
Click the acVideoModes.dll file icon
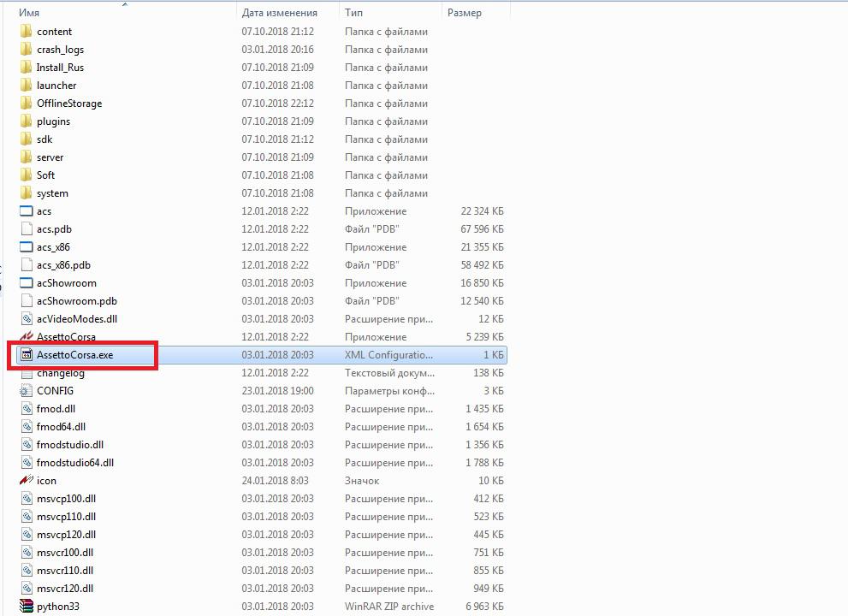click(x=26, y=319)
